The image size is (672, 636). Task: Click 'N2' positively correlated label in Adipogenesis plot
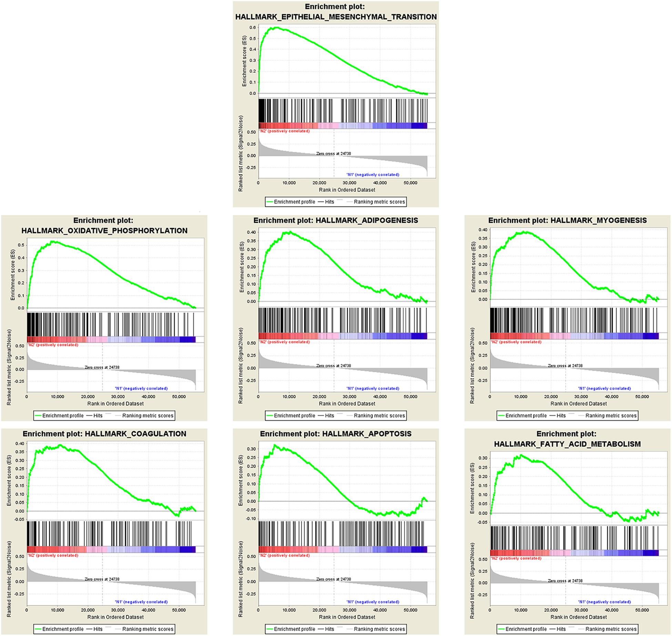coord(284,342)
